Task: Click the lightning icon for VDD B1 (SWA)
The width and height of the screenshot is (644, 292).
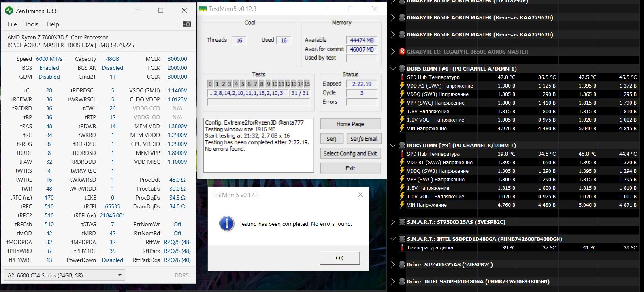Action: click(402, 162)
